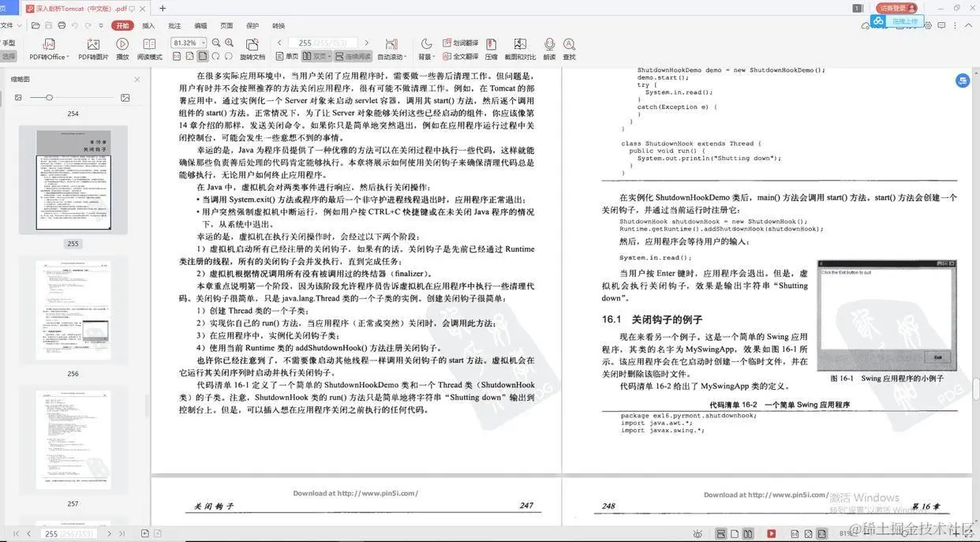This screenshot has height=542, width=980.
Task: Select page 257 thumbnail
Action: point(73,439)
